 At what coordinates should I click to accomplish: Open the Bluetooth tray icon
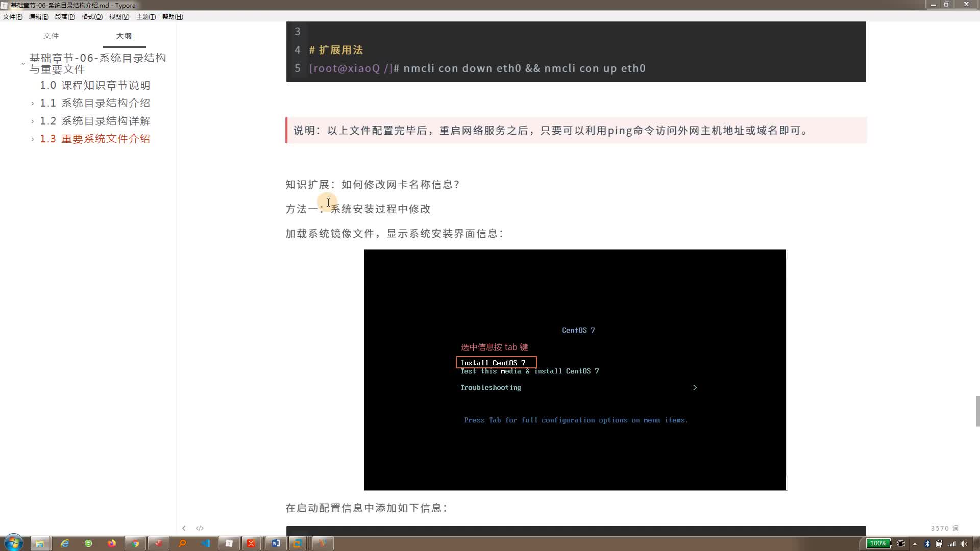pyautogui.click(x=927, y=543)
